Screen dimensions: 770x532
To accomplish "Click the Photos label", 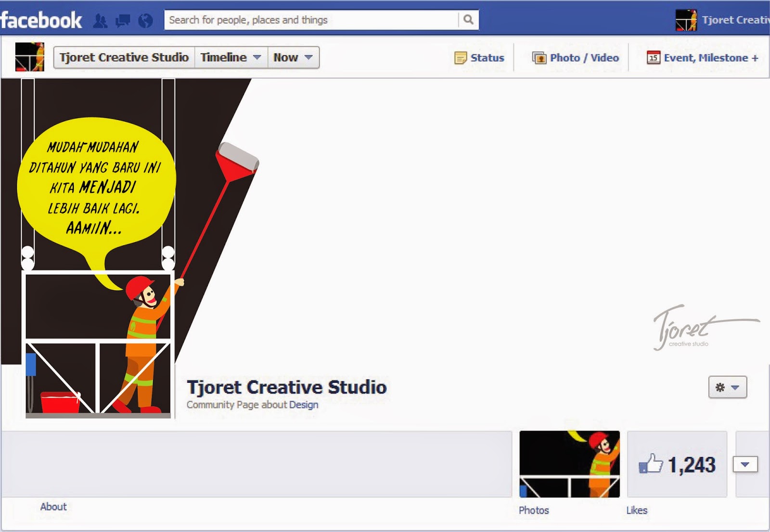I will (534, 510).
